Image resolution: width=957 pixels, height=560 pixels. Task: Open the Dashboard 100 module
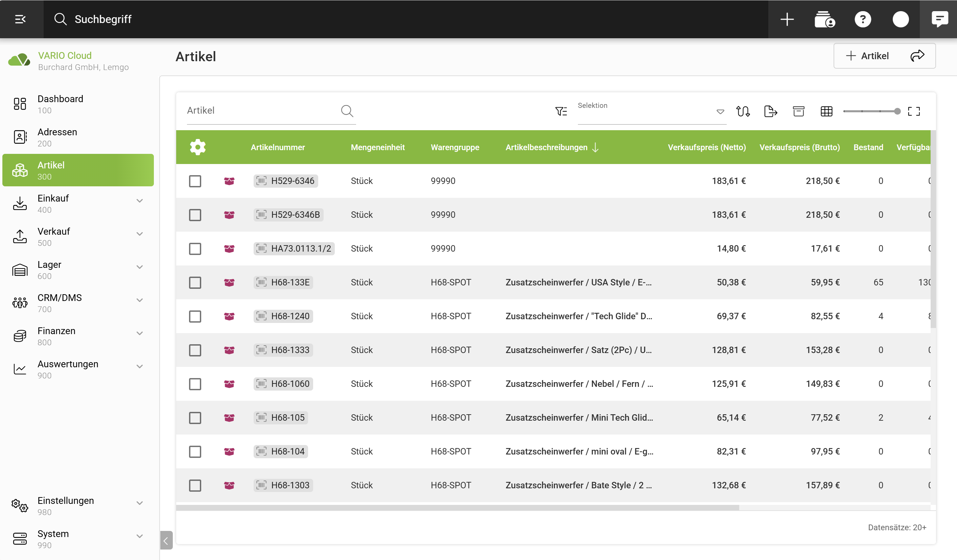tap(60, 104)
